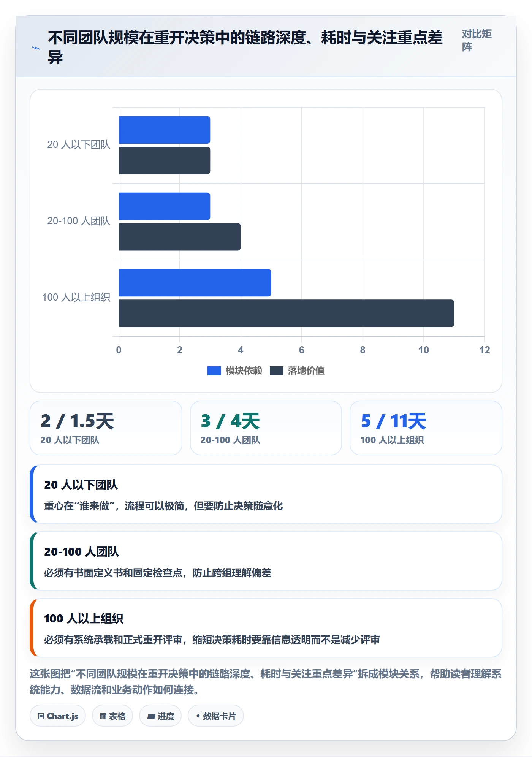Click the x-axis tick value 6

click(x=302, y=350)
